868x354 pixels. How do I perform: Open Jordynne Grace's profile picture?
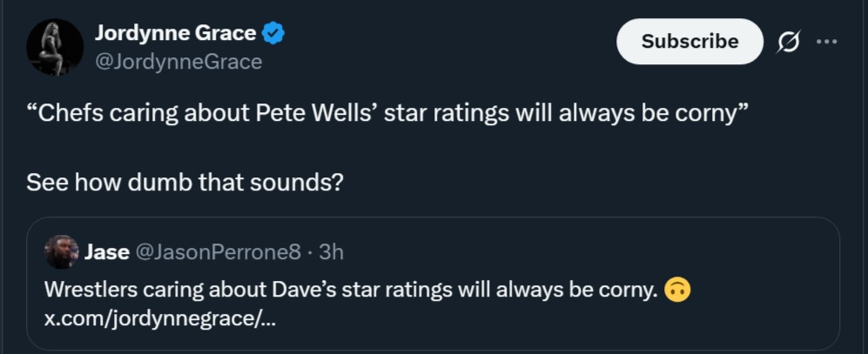coord(55,47)
